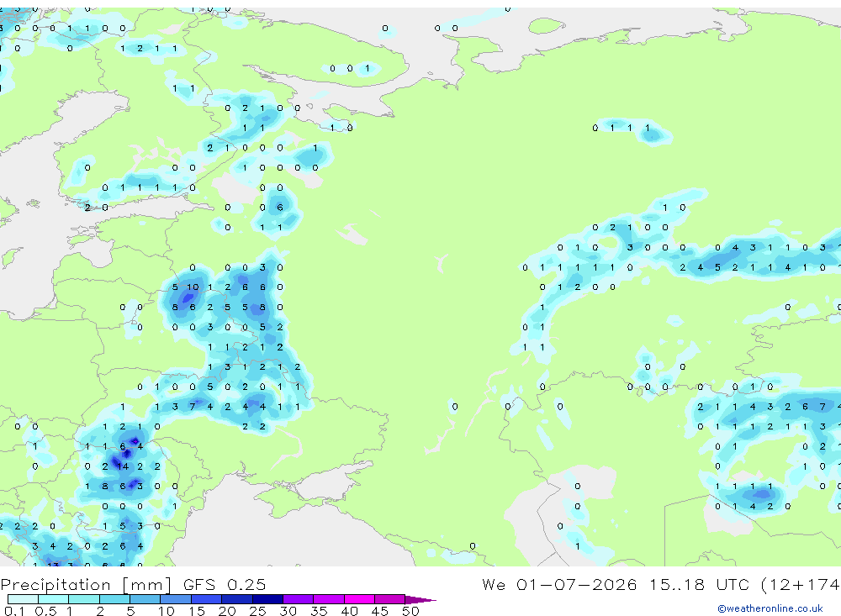Viewport: 841px width, 616px height.
Task: Click the '10' precipitation value beside the '5'
Action: pyautogui.click(x=193, y=287)
